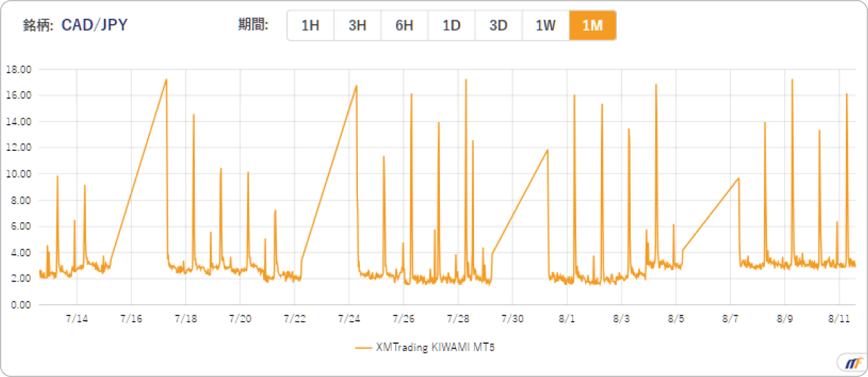Click the 16.00 y-axis label

pyautogui.click(x=19, y=95)
